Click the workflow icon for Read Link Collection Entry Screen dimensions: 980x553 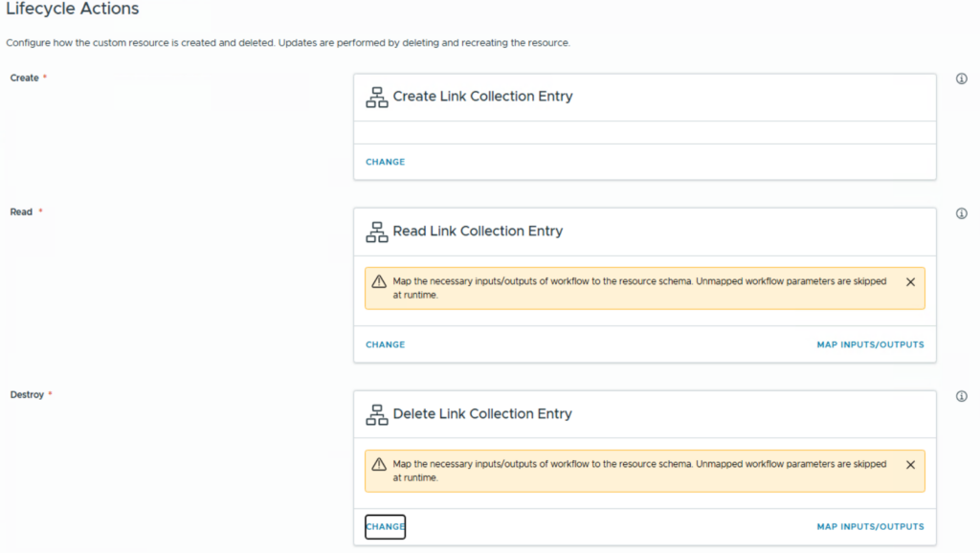pos(377,232)
